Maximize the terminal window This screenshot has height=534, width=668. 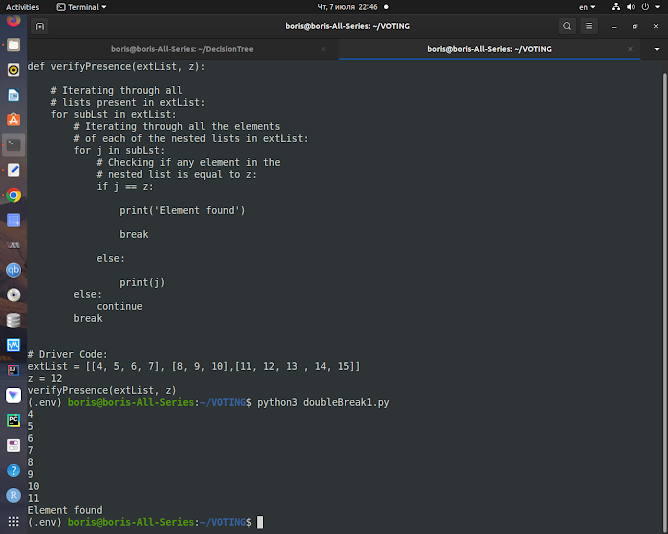point(635,26)
